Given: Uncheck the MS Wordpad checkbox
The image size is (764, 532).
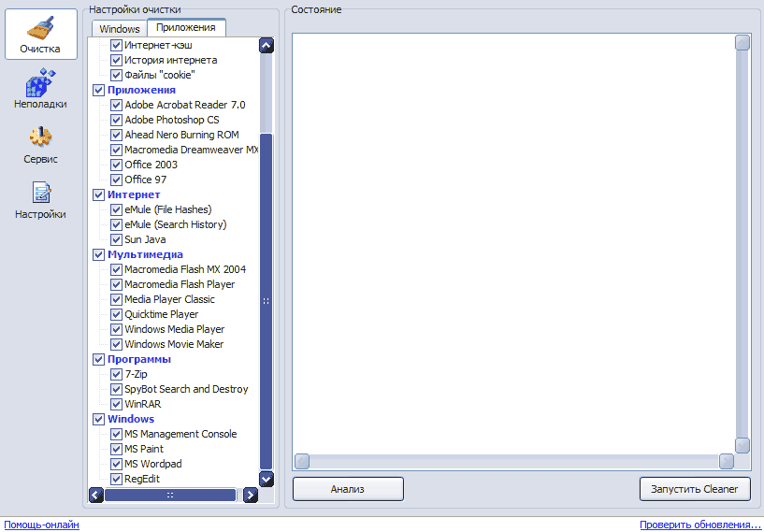Looking at the screenshot, I should [116, 464].
